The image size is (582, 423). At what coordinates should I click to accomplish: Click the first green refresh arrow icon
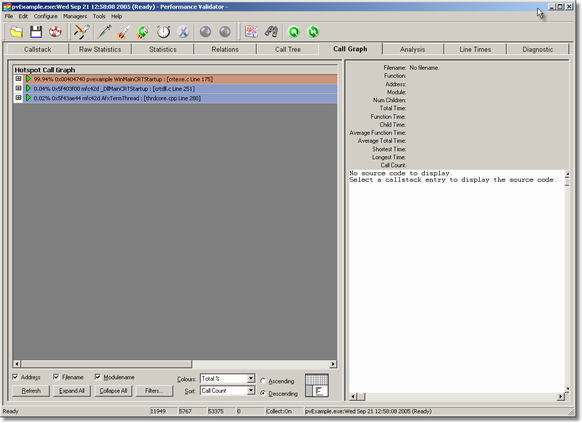coord(294,32)
